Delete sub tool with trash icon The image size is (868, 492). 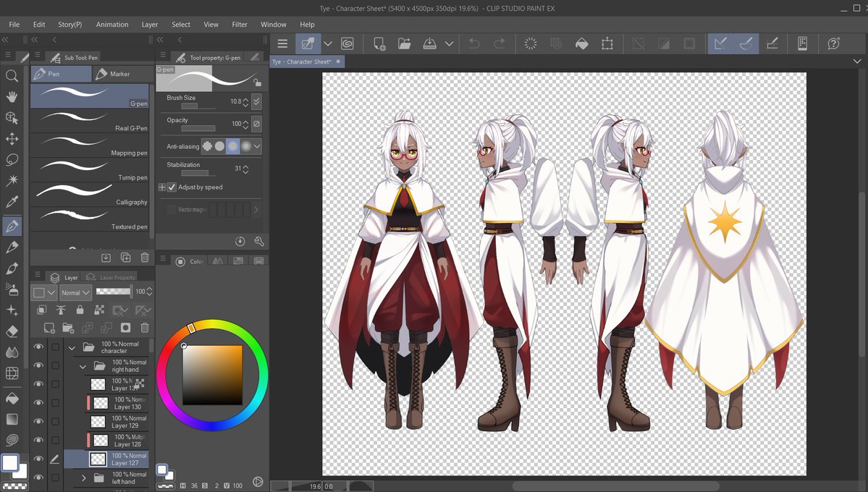point(145,258)
